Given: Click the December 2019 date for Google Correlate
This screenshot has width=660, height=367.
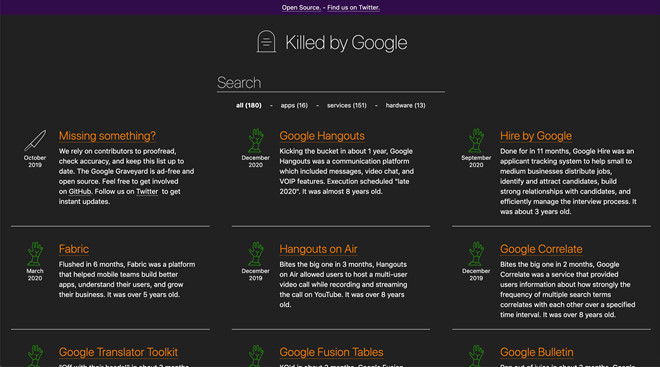Looking at the screenshot, I should [476, 274].
